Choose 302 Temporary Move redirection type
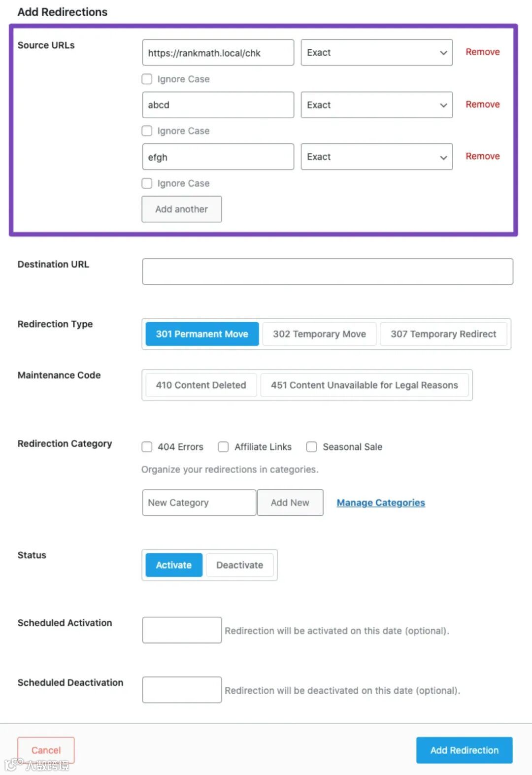The width and height of the screenshot is (532, 775). 319,334
